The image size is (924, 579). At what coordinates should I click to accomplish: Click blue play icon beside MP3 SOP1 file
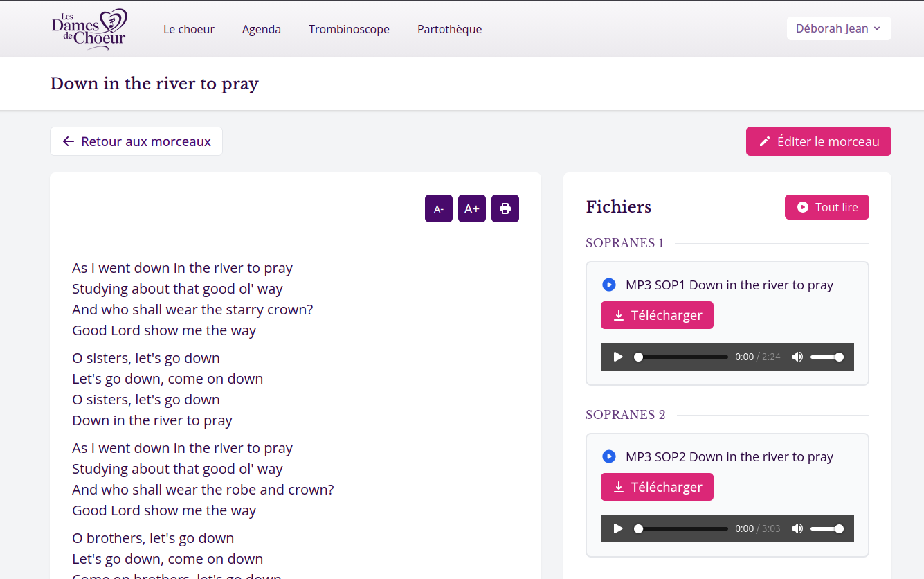point(608,285)
